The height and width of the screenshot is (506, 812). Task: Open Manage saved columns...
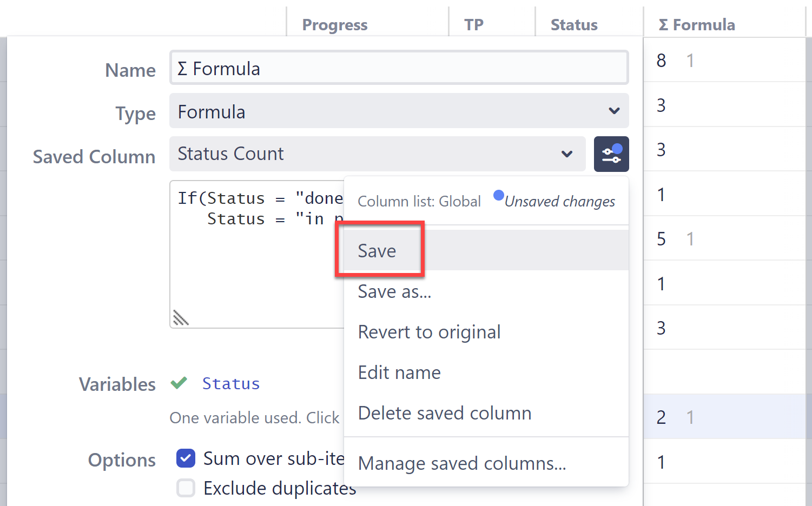(x=461, y=463)
